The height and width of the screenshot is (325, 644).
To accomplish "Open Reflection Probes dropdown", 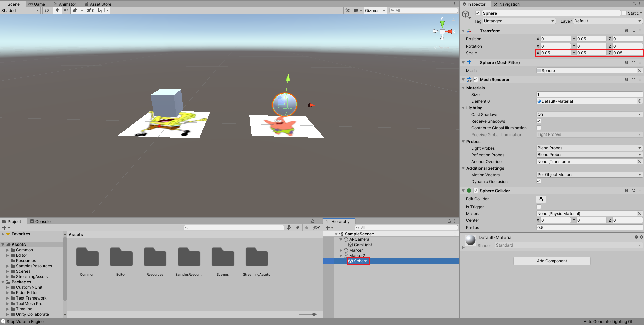I will click(x=589, y=155).
